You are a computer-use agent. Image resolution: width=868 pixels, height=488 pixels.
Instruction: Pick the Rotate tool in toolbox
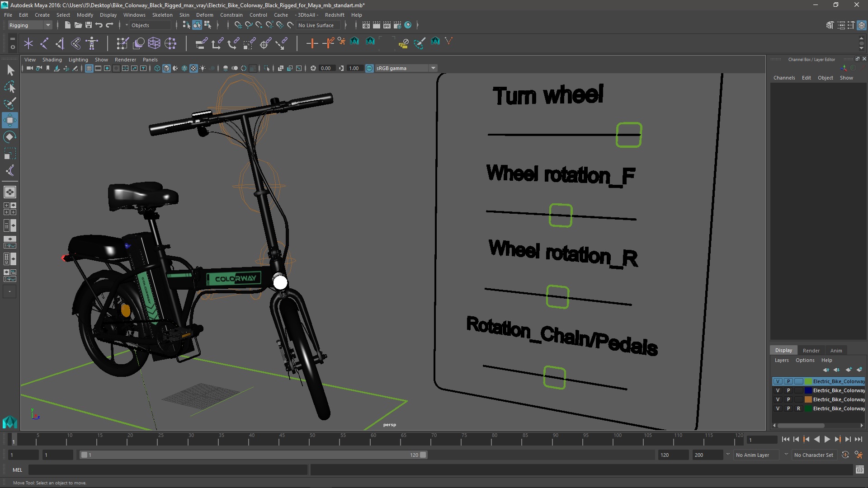click(10, 137)
